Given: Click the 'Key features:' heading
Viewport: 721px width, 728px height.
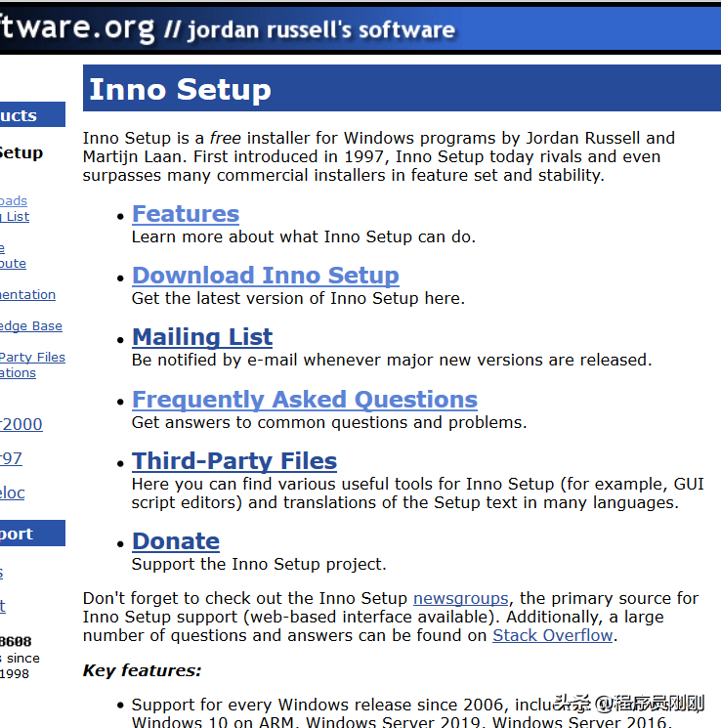Looking at the screenshot, I should coord(142,671).
